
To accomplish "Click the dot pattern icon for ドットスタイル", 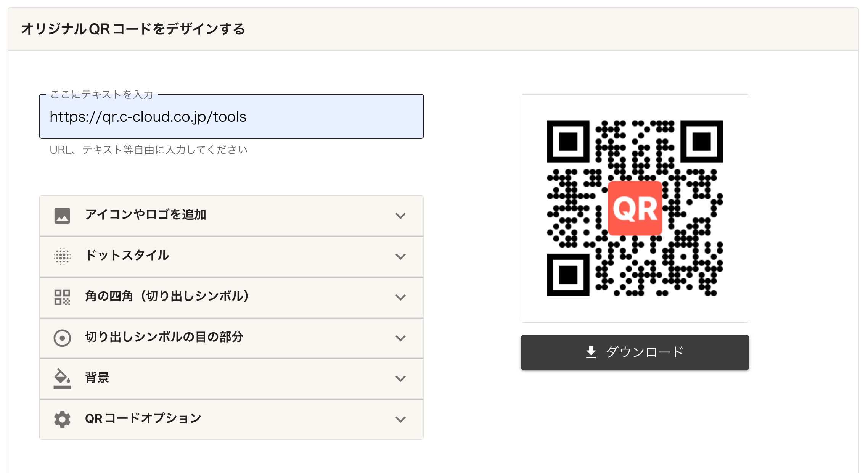I will coord(62,256).
